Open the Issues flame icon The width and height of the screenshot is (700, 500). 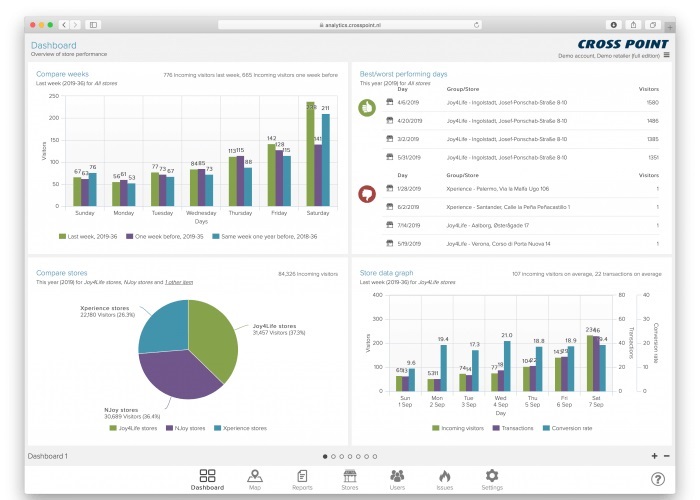444,479
